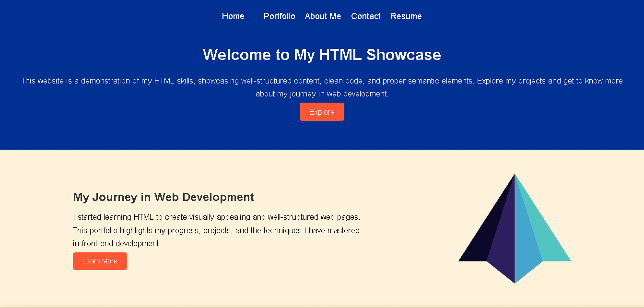Navigate to the About Me page

323,16
